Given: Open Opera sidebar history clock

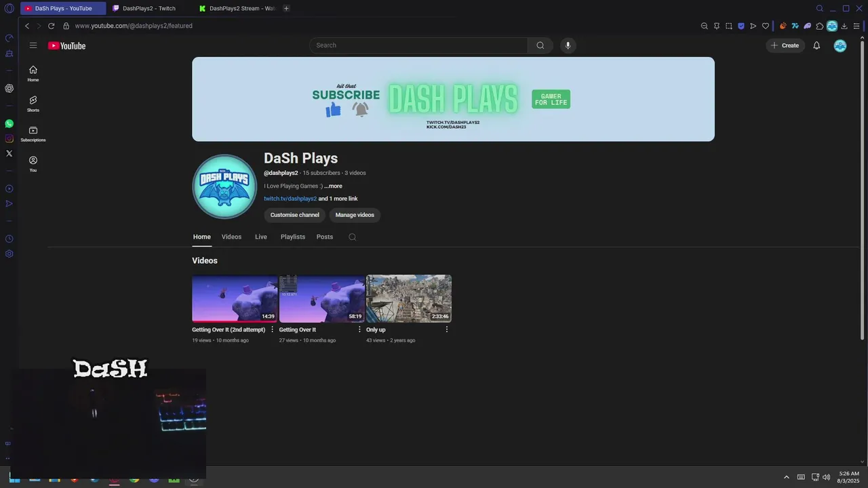Looking at the screenshot, I should pyautogui.click(x=9, y=239).
